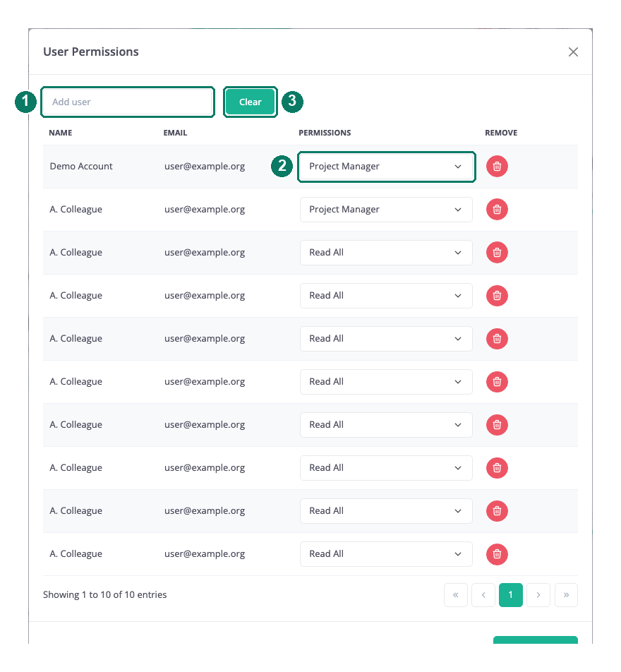Click the trash icon in the third table row

point(497,253)
